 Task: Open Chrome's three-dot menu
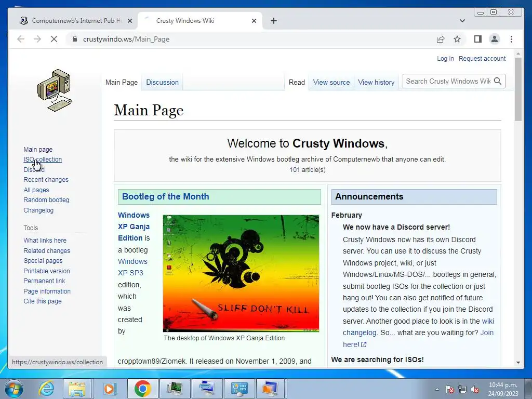coord(511,39)
